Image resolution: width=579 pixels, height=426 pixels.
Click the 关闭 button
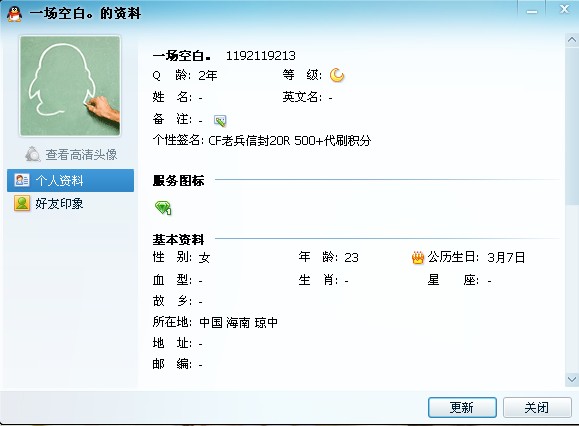point(537,408)
